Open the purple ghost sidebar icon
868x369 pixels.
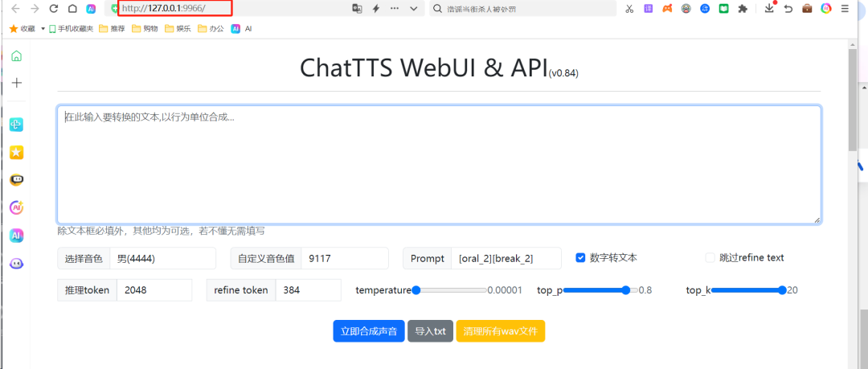pyautogui.click(x=17, y=263)
